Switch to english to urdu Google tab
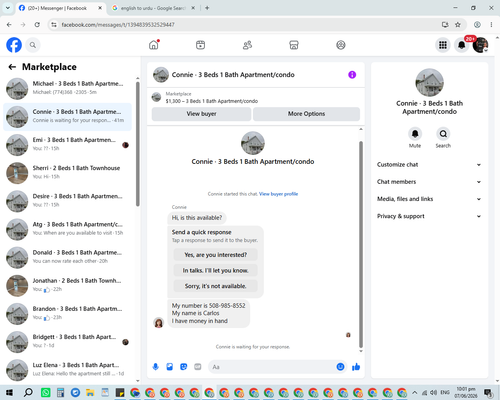Image resolution: width=500 pixels, height=400 pixels. pyautogui.click(x=154, y=8)
